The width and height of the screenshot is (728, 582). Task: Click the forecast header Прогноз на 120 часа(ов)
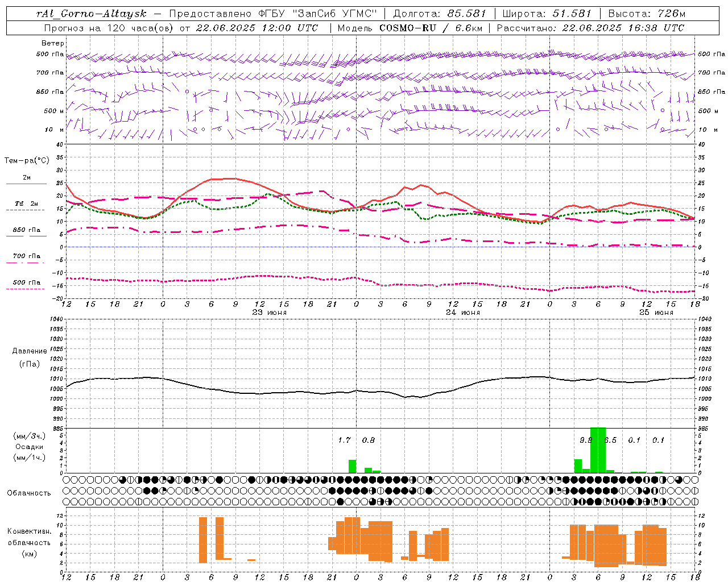[109, 28]
